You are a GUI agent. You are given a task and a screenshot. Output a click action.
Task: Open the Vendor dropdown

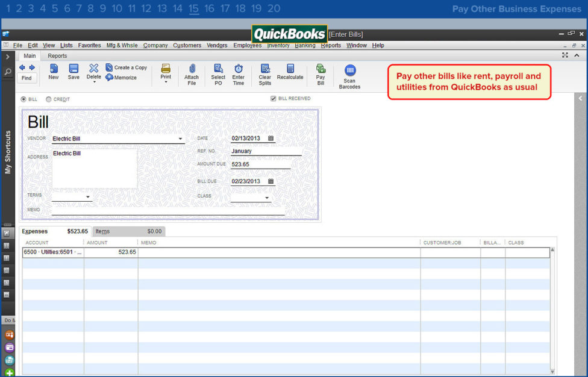point(180,139)
